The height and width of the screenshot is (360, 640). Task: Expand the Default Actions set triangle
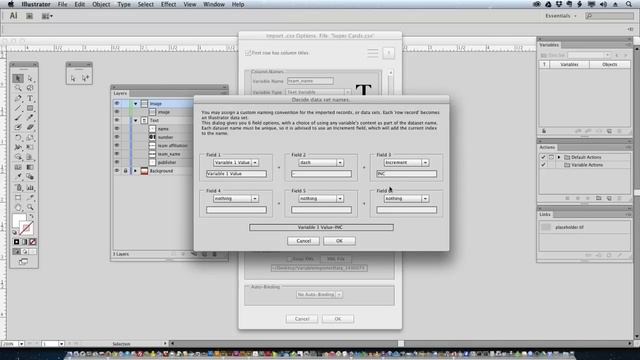click(x=559, y=157)
